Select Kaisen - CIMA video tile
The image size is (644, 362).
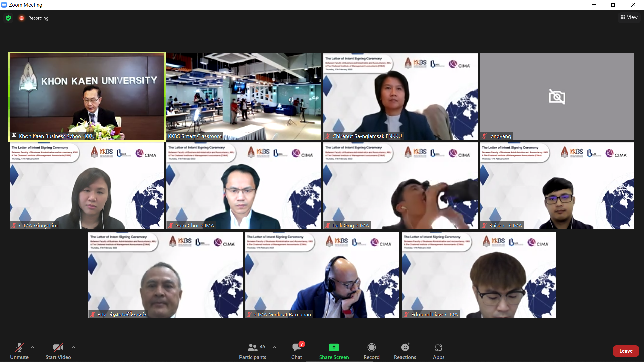click(x=557, y=186)
